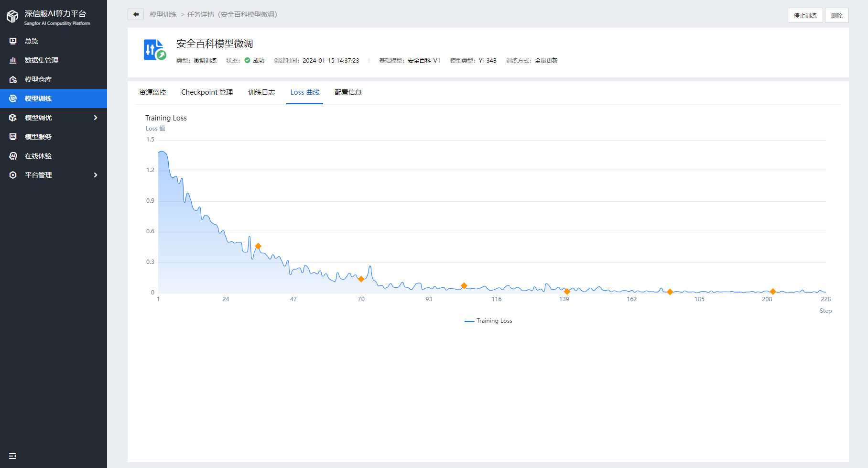Click the 停止训练 button
The image size is (868, 468).
click(805, 15)
